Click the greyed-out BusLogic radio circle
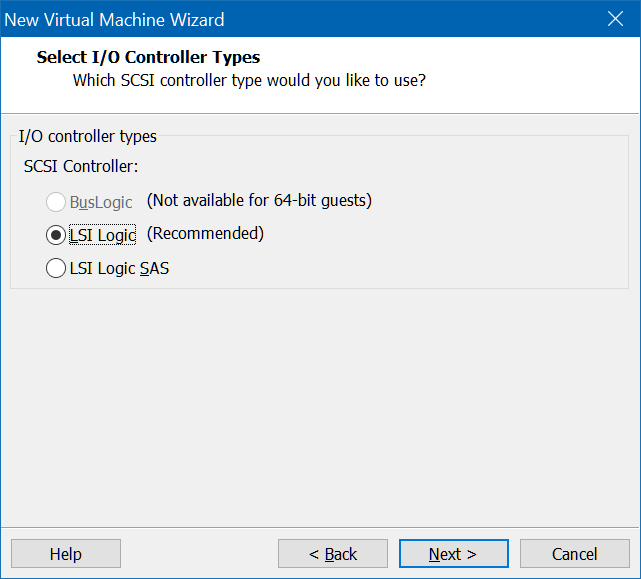The width and height of the screenshot is (641, 579). (56, 202)
